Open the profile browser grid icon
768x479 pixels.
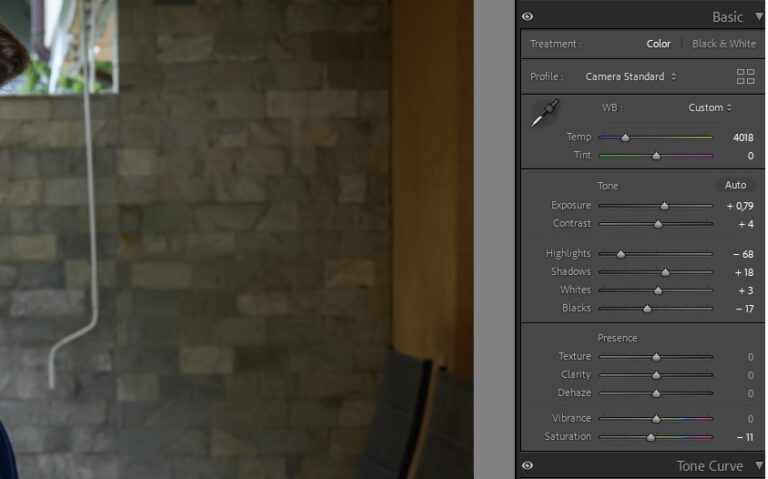745,76
